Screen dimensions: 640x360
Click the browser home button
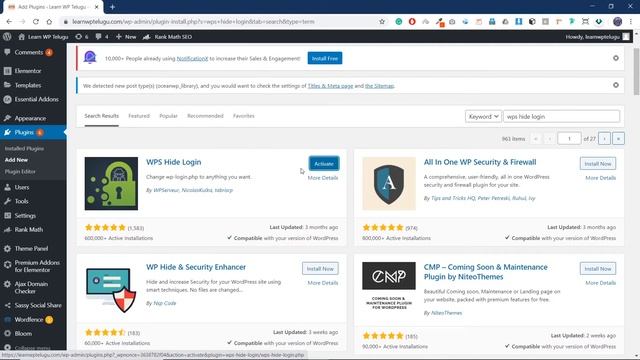pos(49,22)
